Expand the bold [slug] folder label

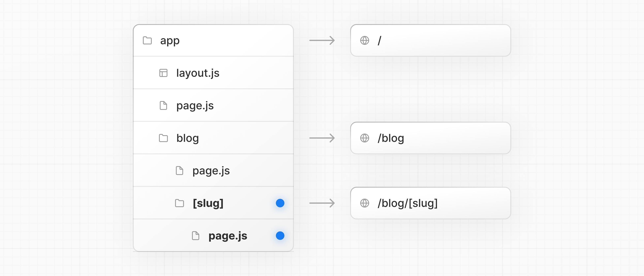coord(208,203)
